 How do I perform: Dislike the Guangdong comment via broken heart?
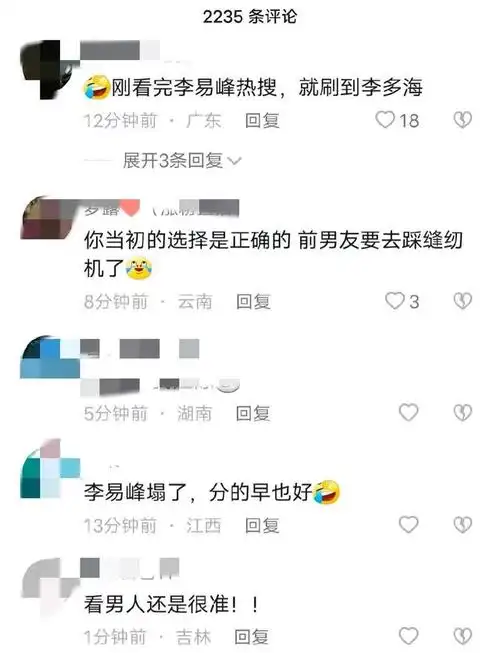pyautogui.click(x=463, y=120)
